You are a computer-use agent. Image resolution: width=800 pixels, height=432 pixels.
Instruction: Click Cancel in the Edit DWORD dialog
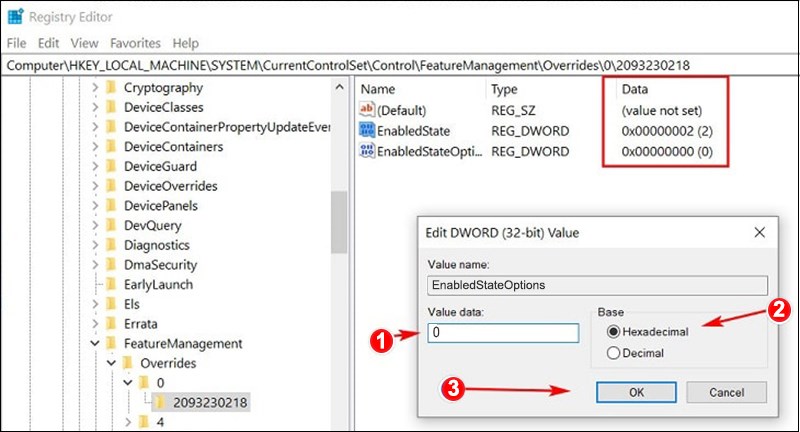[x=726, y=392]
